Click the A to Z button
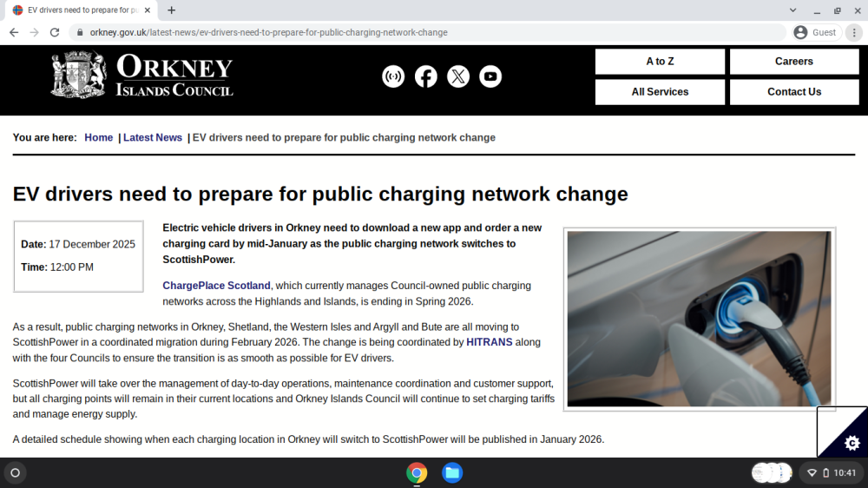 pos(660,62)
